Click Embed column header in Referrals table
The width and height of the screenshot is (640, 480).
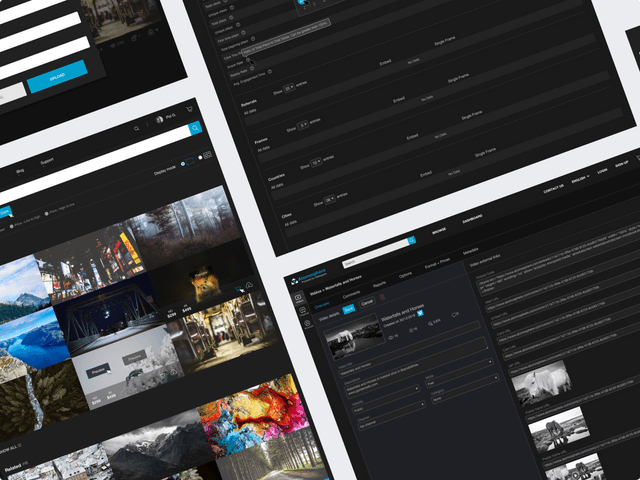[385, 62]
